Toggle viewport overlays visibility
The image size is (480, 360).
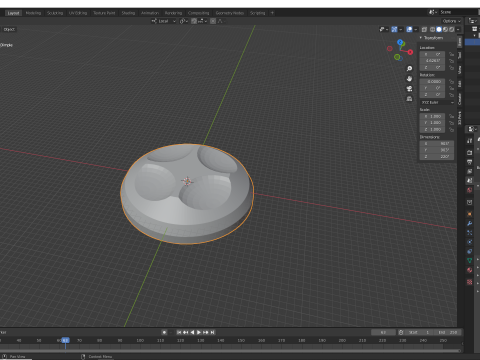point(409,29)
